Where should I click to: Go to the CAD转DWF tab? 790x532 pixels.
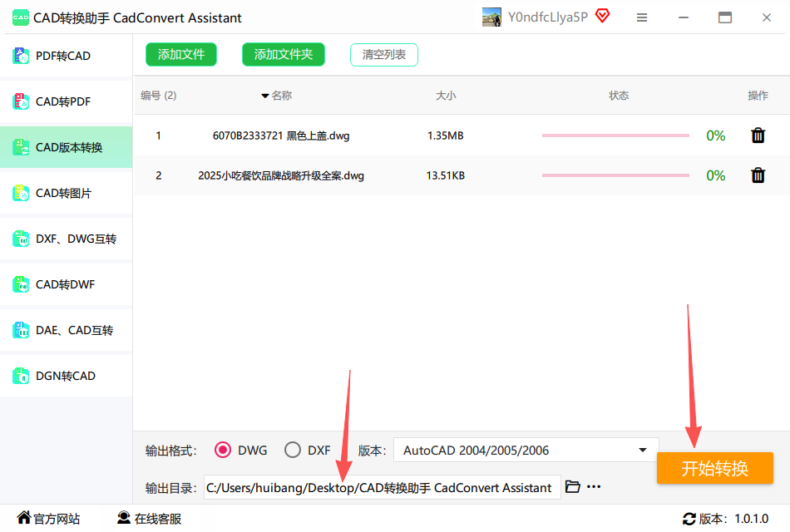tap(66, 284)
